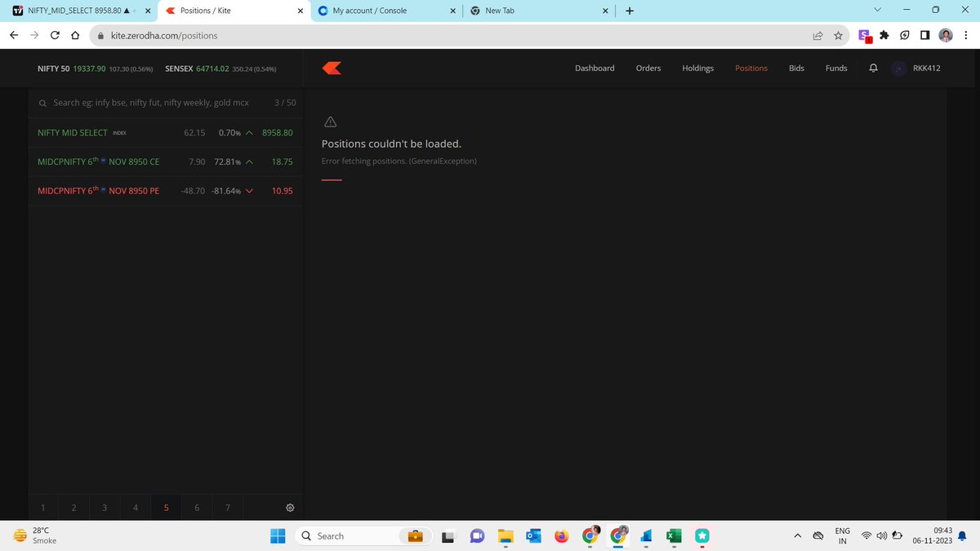This screenshot has width=980, height=551.
Task: Select the Positions menu item
Action: point(751,69)
